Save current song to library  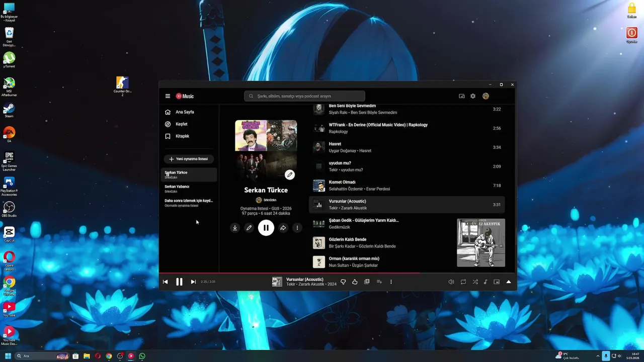(367, 282)
